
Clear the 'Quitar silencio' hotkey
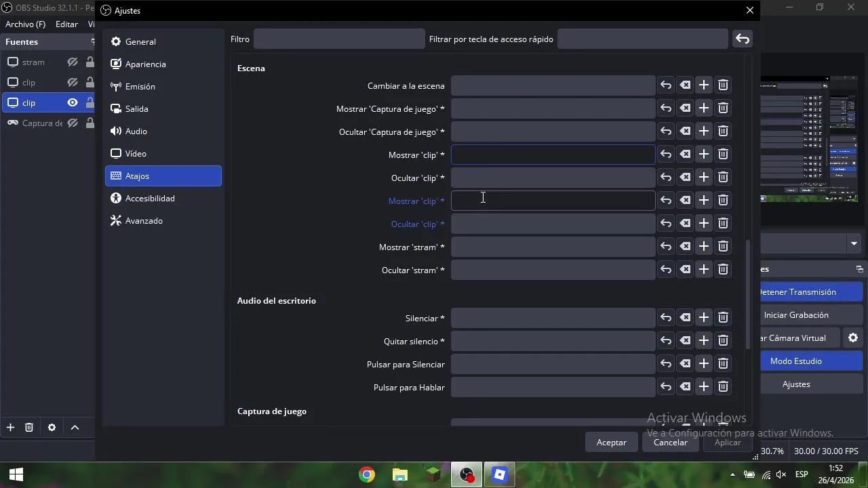tap(685, 341)
